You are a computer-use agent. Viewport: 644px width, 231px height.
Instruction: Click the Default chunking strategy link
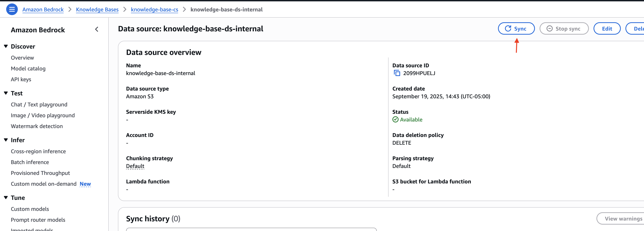[135, 166]
